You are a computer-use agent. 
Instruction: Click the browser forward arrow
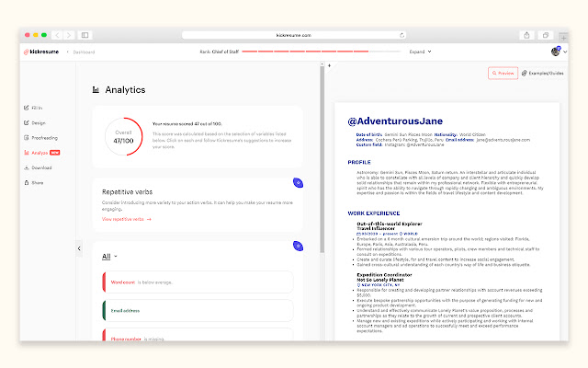pyautogui.click(x=69, y=35)
